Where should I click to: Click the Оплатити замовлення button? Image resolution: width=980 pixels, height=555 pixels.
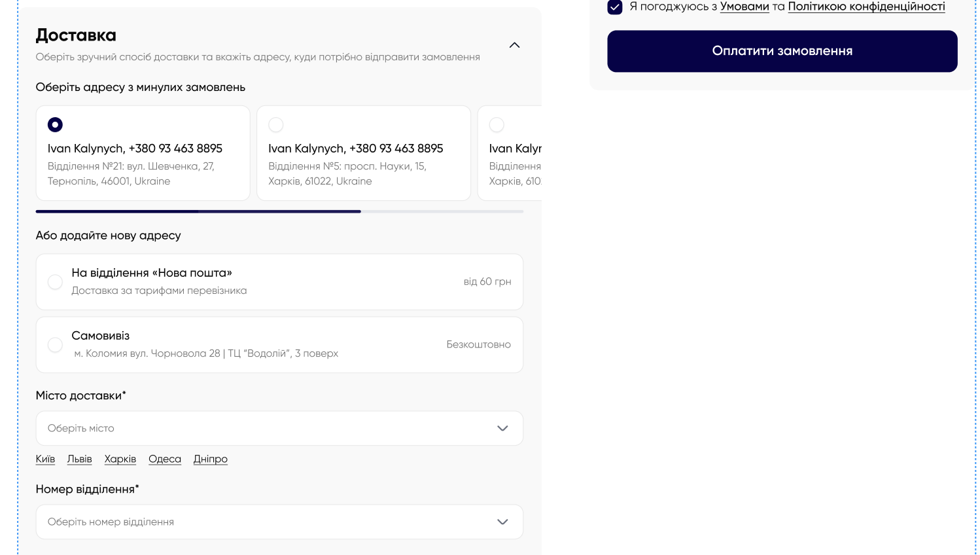point(782,51)
